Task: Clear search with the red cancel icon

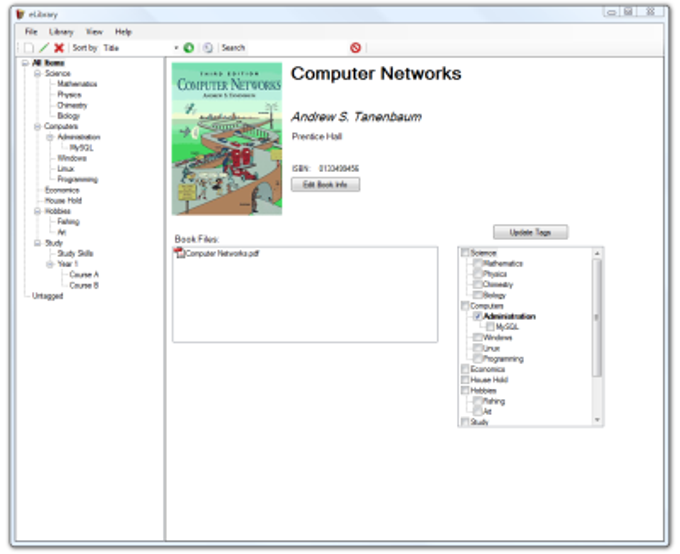Action: point(355,48)
